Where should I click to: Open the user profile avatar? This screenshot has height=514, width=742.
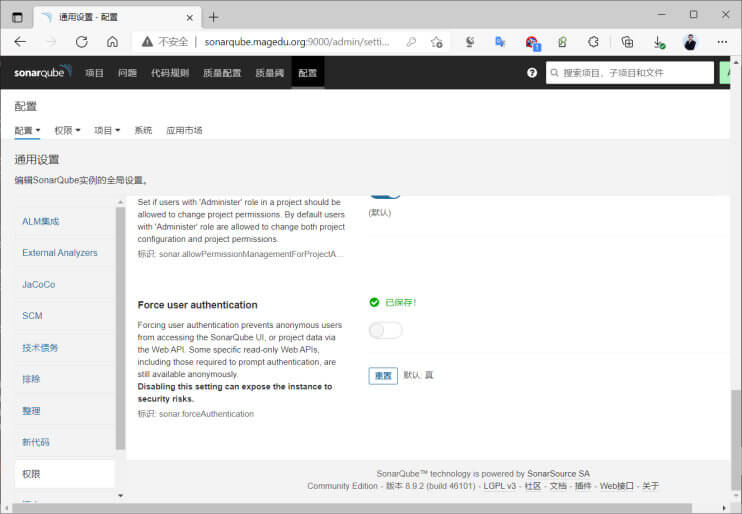click(x=690, y=42)
